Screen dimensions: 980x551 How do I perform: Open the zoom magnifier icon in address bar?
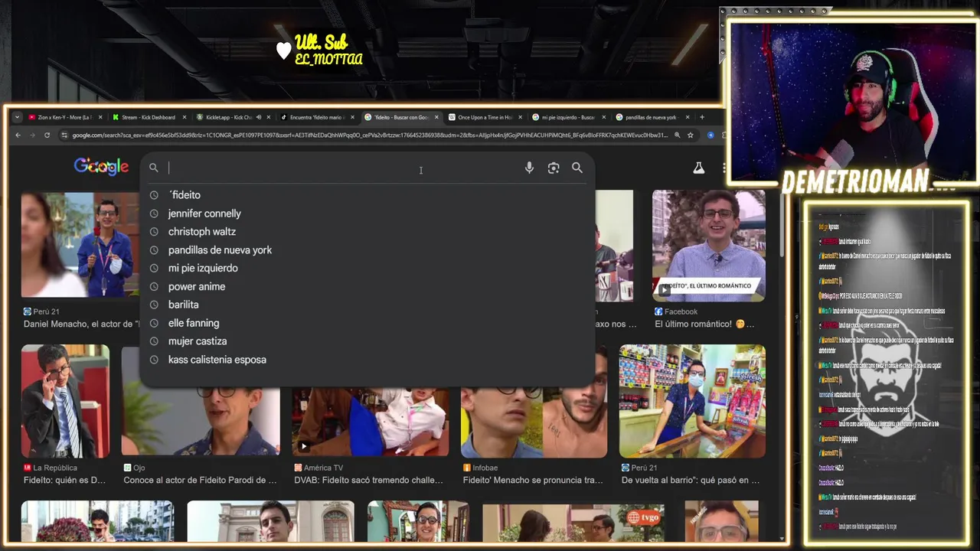(677, 135)
